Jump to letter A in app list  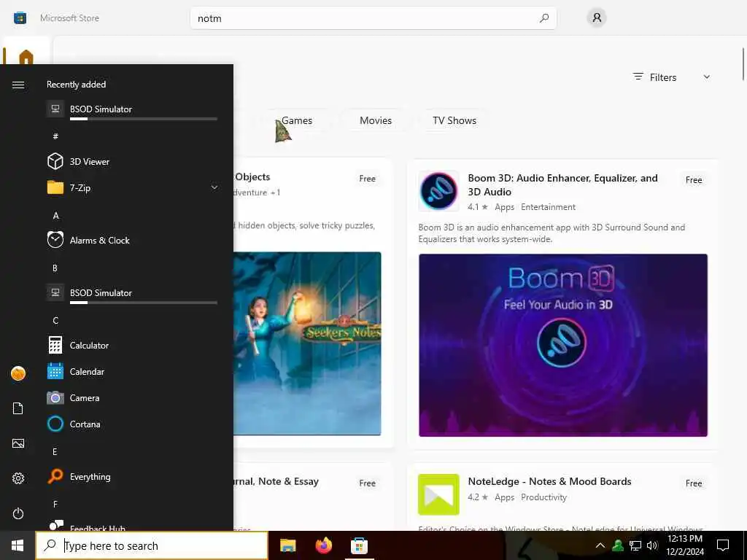[x=55, y=216]
